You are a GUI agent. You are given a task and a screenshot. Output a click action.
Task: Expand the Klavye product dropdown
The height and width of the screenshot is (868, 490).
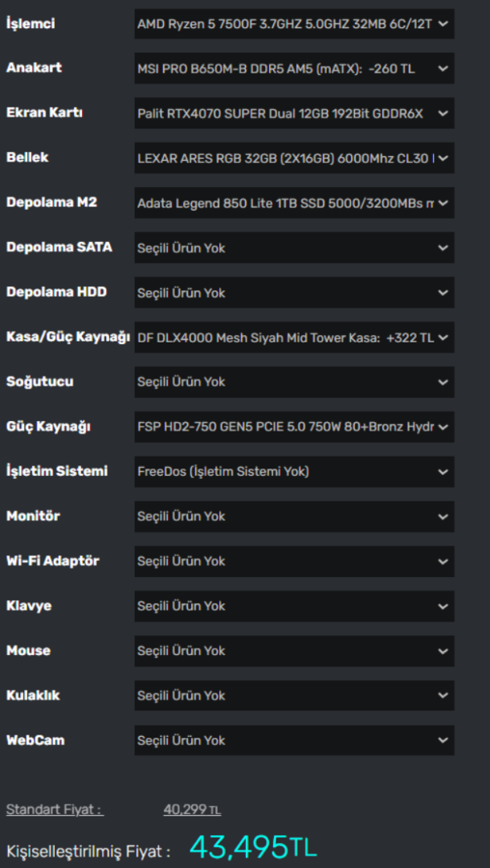pyautogui.click(x=294, y=606)
